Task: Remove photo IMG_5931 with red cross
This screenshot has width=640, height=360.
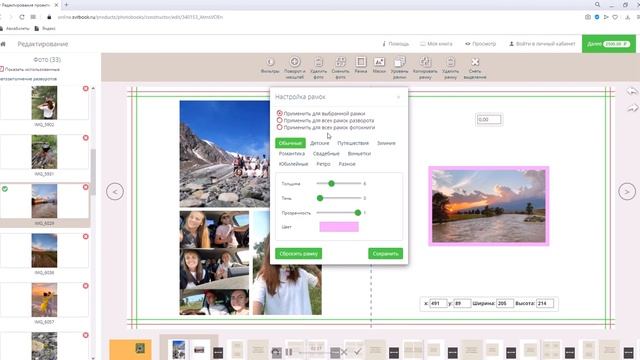Action: (86, 138)
